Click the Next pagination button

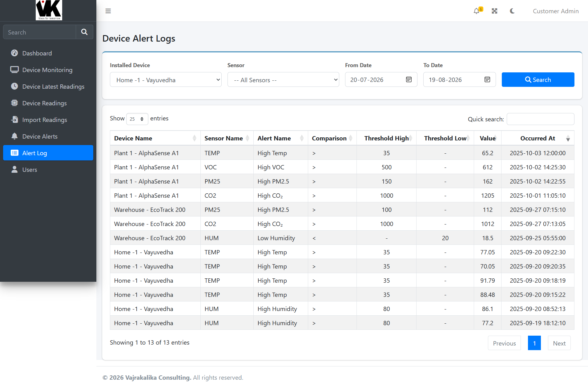(559, 343)
